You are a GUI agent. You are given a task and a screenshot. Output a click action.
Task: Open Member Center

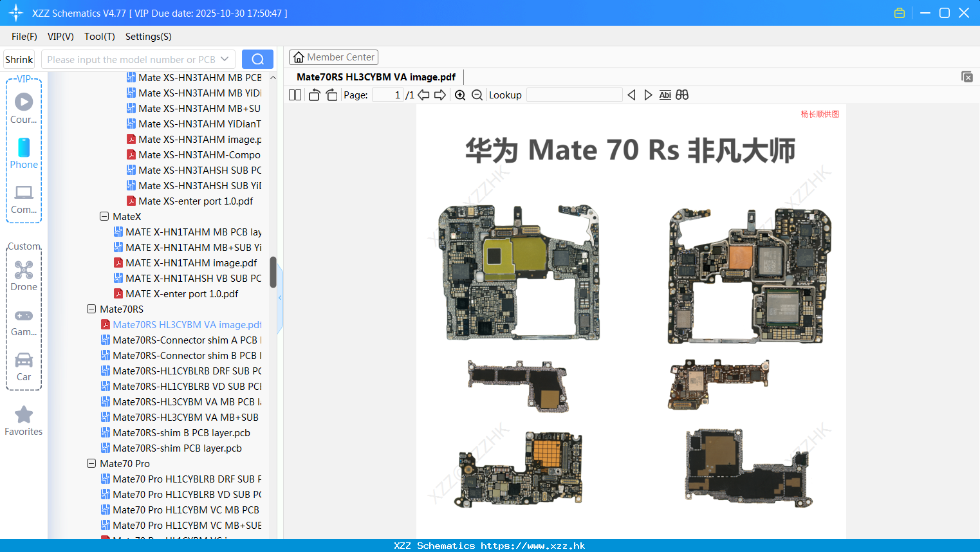point(333,57)
